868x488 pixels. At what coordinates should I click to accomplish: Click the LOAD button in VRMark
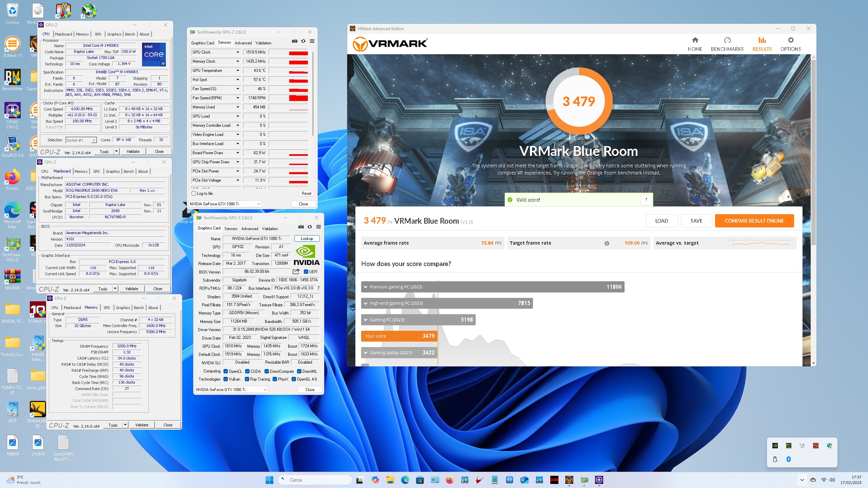[x=662, y=221]
